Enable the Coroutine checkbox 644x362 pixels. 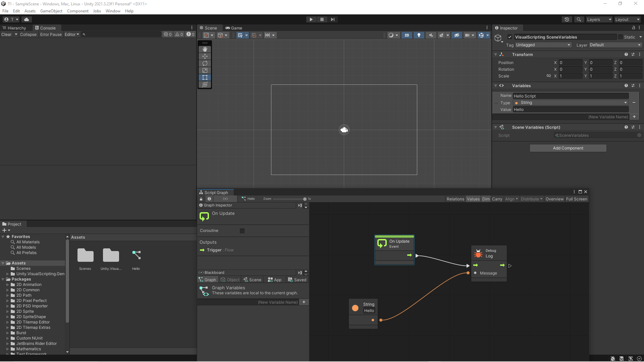coord(242,231)
